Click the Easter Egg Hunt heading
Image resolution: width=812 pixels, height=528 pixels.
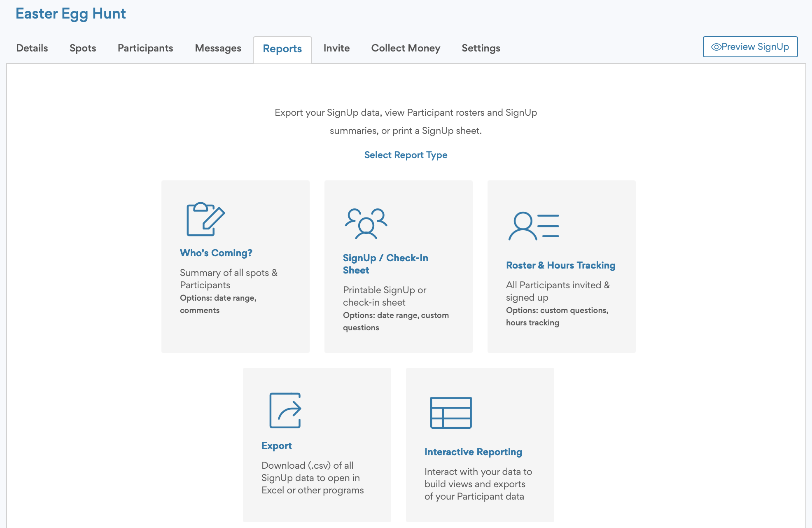pos(71,14)
